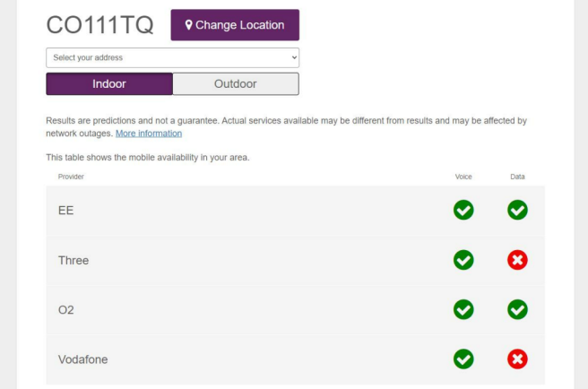Click EE voice availability checkmark icon
The height and width of the screenshot is (389, 588).
coord(463,210)
